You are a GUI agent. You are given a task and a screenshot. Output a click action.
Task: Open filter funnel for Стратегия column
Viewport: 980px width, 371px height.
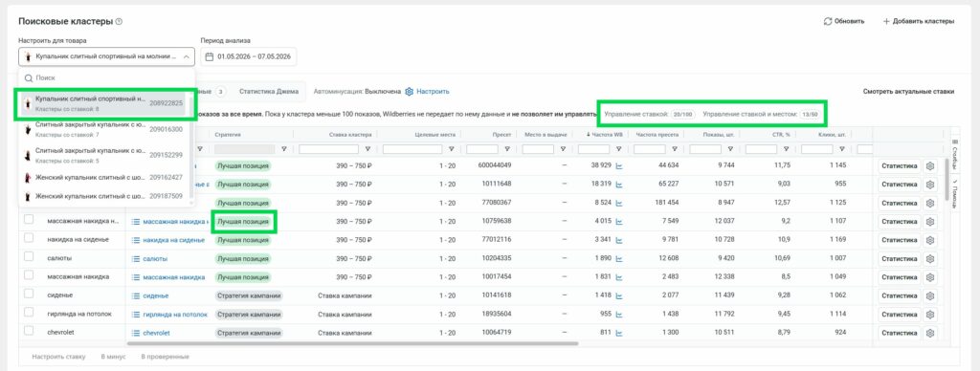click(x=283, y=149)
